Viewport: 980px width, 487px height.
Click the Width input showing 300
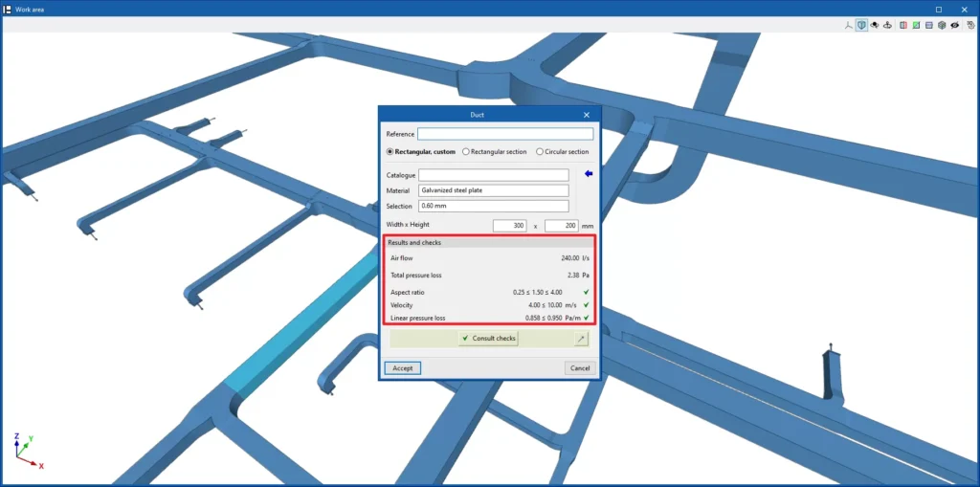pyautogui.click(x=509, y=226)
